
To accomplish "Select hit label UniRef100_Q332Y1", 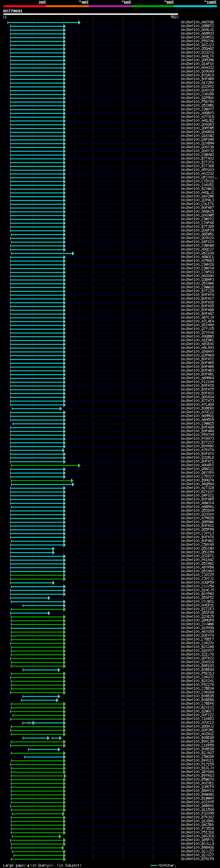I will 197,53.
